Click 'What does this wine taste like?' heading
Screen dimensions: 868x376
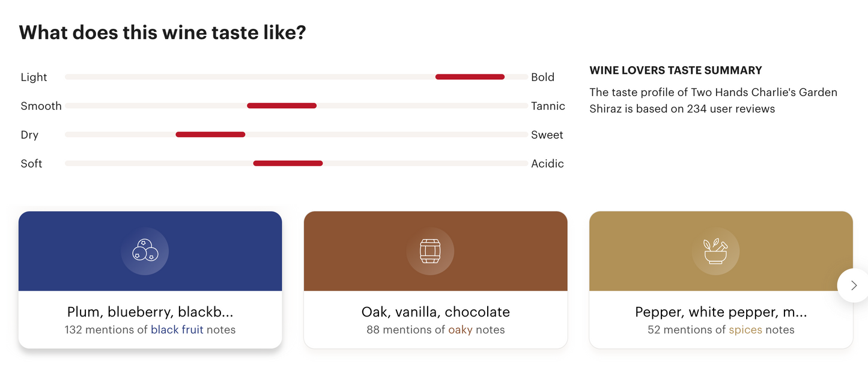coord(162,32)
